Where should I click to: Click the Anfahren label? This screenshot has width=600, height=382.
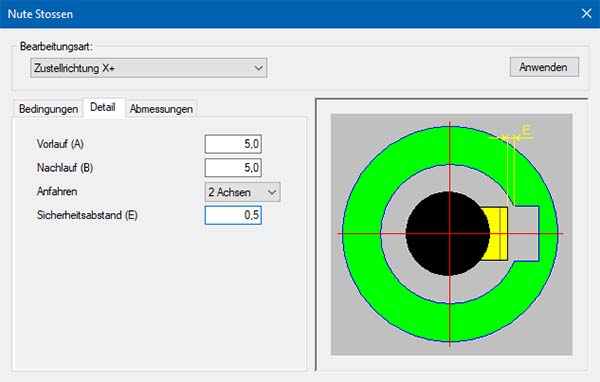pyautogui.click(x=57, y=191)
